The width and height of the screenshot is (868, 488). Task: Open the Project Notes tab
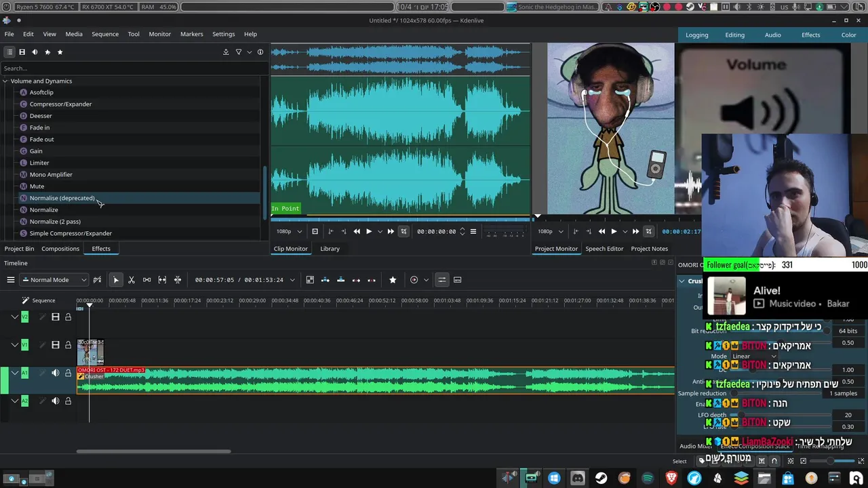(649, 249)
